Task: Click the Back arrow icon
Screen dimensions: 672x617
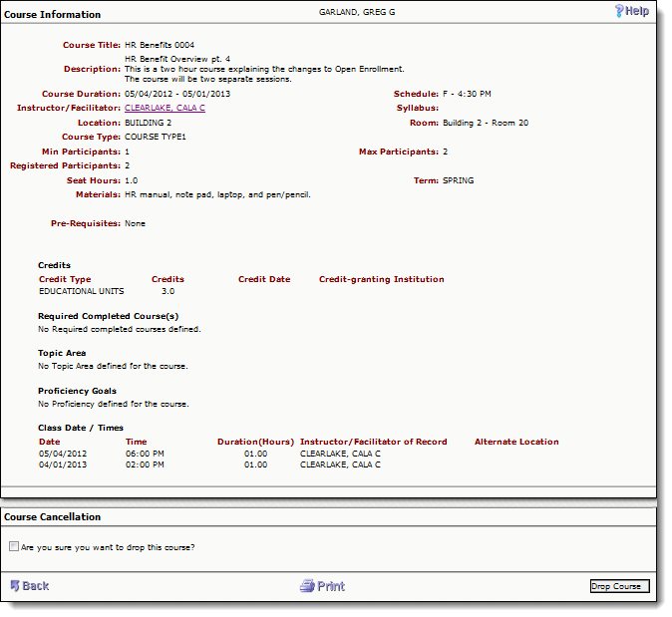Action: pos(14,586)
